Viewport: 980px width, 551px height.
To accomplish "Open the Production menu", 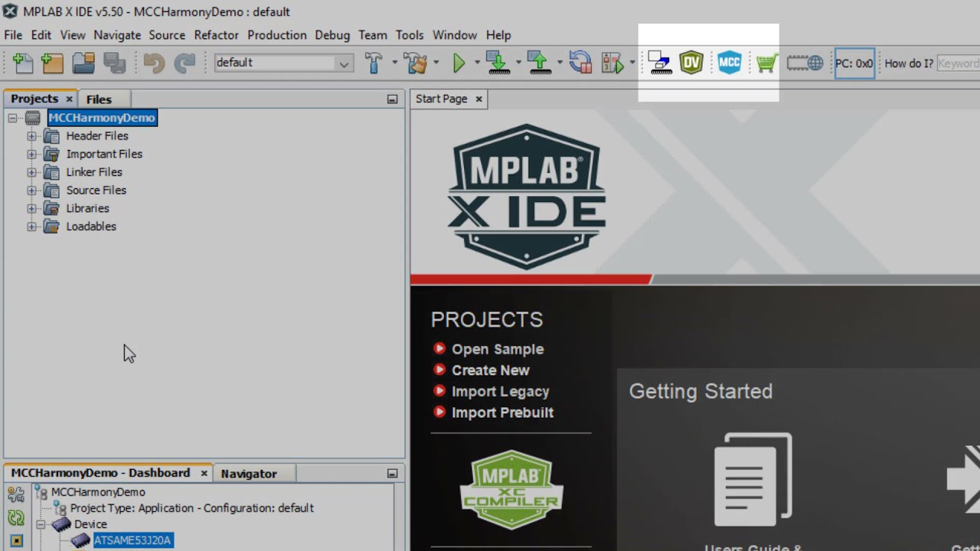I will click(277, 35).
